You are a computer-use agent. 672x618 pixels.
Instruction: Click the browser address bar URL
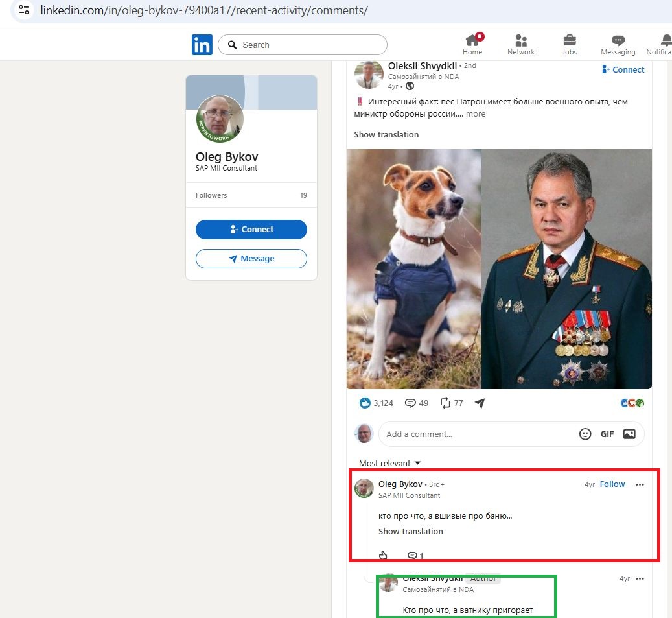click(x=204, y=10)
